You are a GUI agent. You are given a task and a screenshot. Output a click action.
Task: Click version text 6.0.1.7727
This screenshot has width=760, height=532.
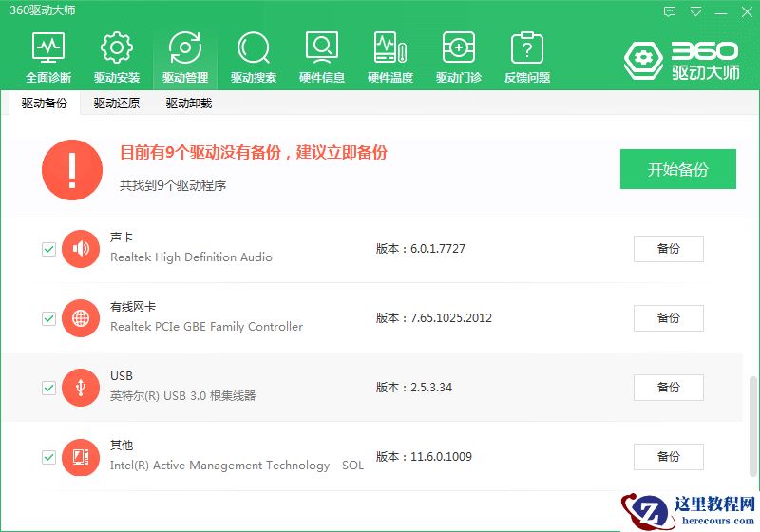point(438,249)
